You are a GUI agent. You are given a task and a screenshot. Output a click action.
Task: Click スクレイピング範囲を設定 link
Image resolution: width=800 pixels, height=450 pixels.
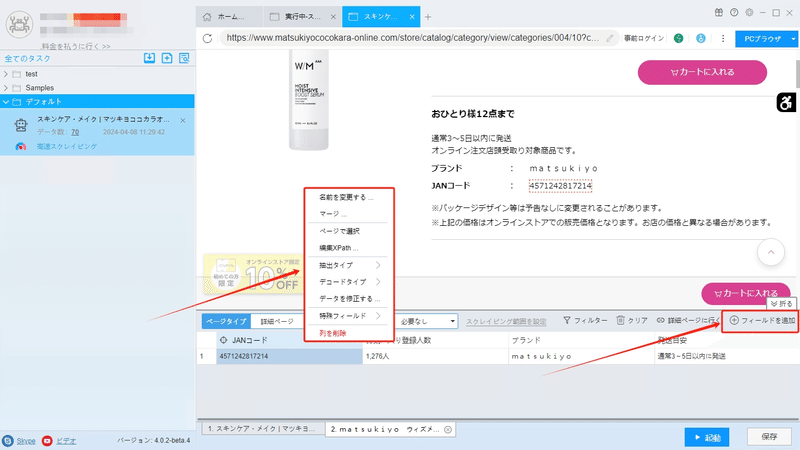point(506,321)
